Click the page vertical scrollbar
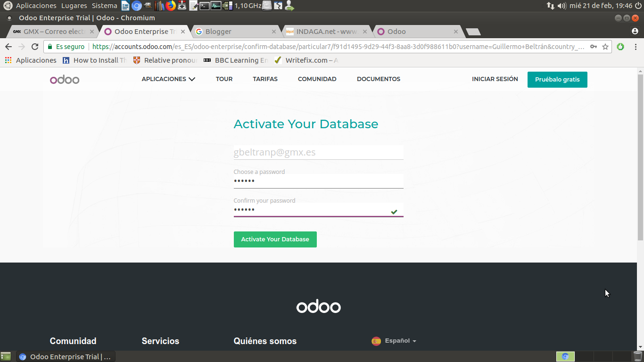Screen dimensions: 644x362 pos(640,158)
